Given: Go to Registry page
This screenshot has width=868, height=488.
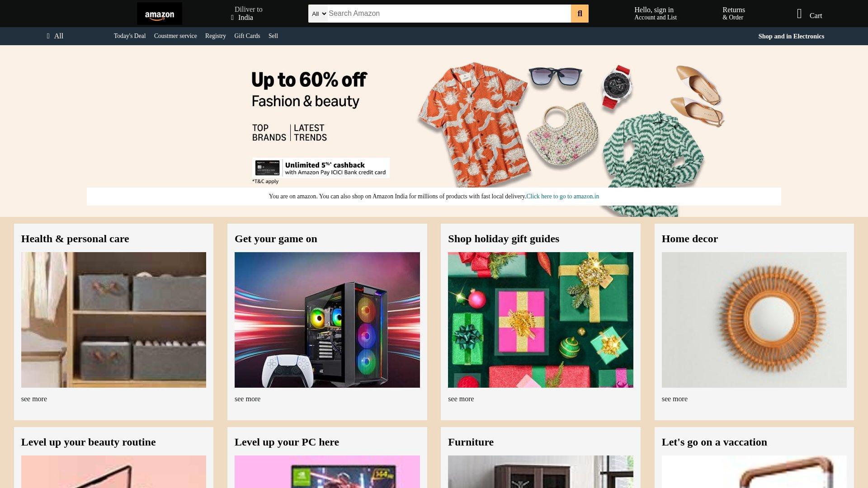Looking at the screenshot, I should 216,36.
